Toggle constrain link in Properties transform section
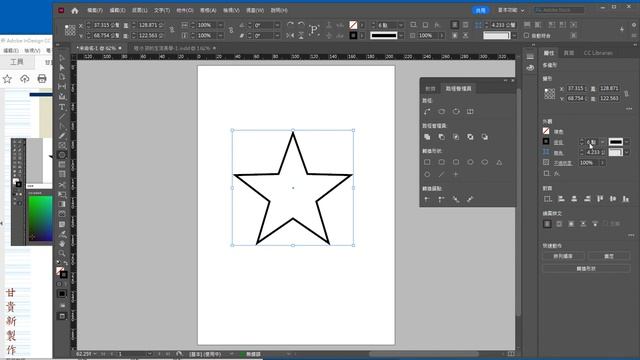Image resolution: width=640 pixels, height=360 pixels. coord(626,93)
